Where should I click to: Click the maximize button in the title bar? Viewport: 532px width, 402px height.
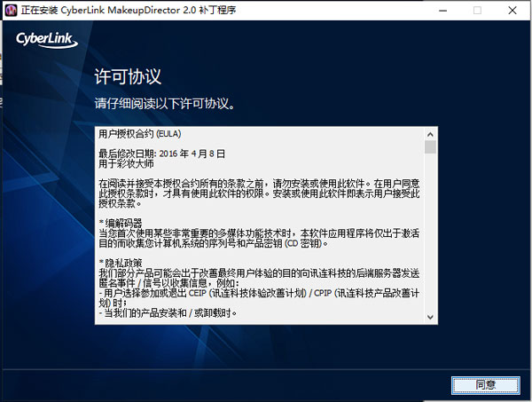click(x=477, y=11)
